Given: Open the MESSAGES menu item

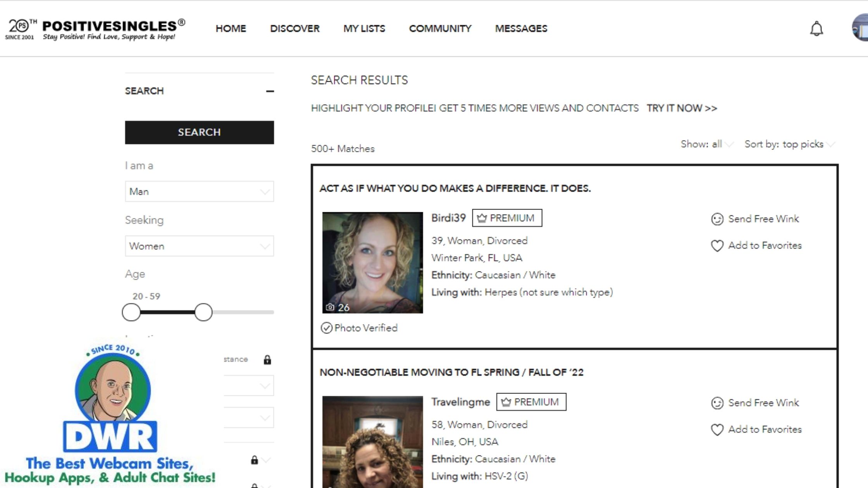Looking at the screenshot, I should (x=521, y=29).
